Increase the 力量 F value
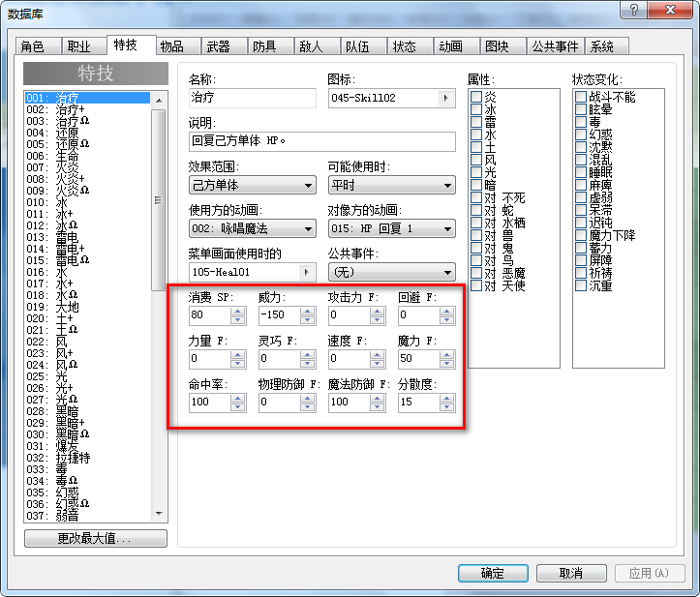 point(238,355)
